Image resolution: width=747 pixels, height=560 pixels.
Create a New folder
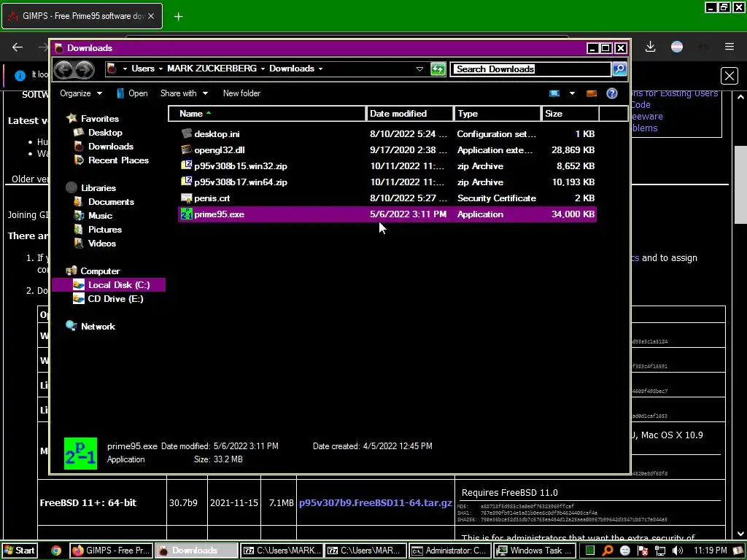(x=241, y=93)
